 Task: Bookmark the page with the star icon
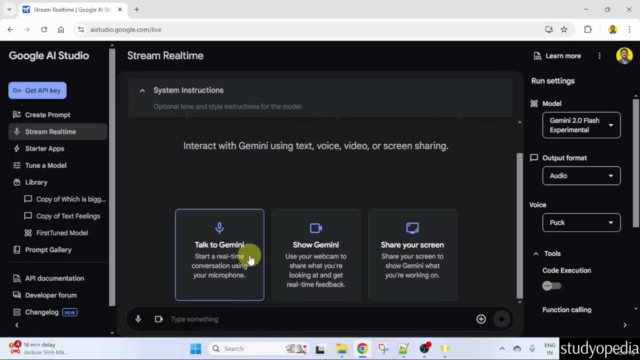(x=564, y=29)
